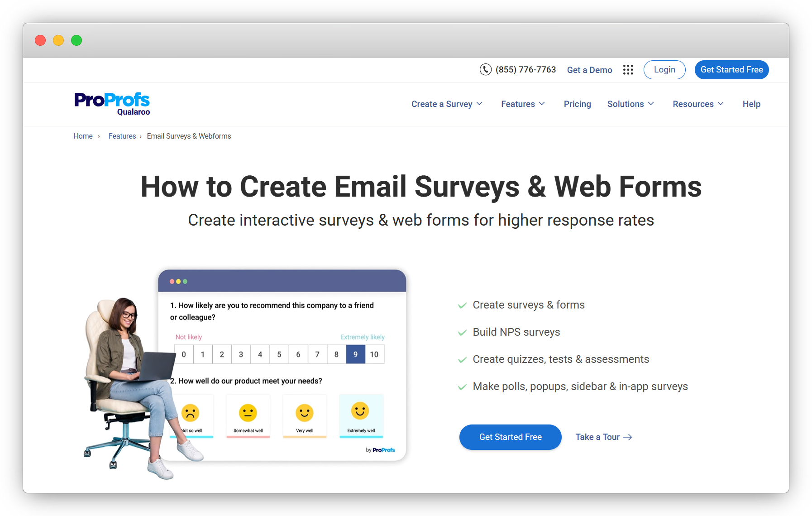Viewport: 812px width, 516px height.
Task: Click checkmark beside Make polls, popups item
Action: tap(462, 387)
